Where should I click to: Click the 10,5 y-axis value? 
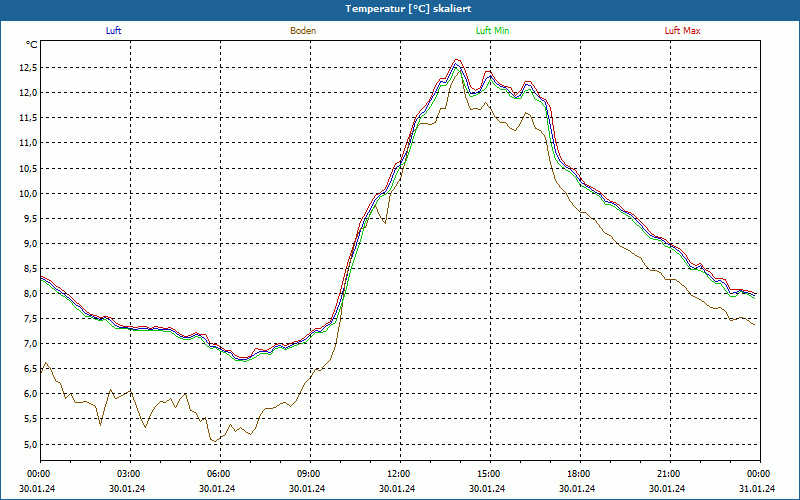tap(28, 168)
